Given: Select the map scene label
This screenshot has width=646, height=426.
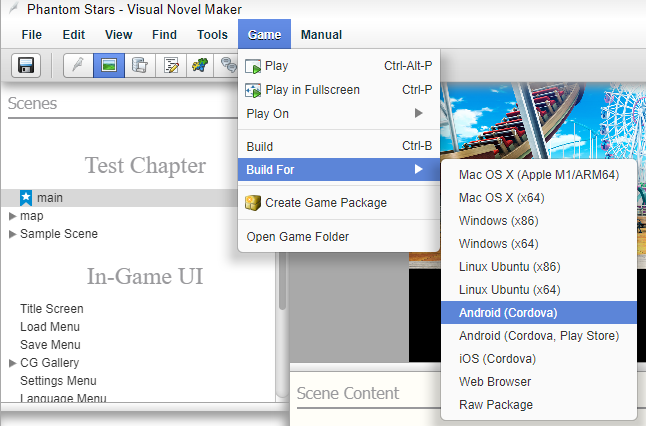Looking at the screenshot, I should (32, 216).
